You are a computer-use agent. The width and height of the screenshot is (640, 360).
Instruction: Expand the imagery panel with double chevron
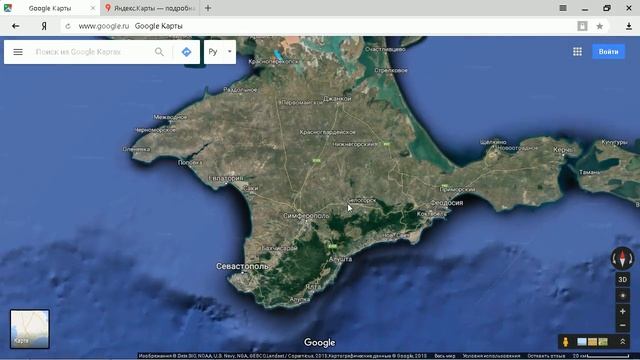622,342
